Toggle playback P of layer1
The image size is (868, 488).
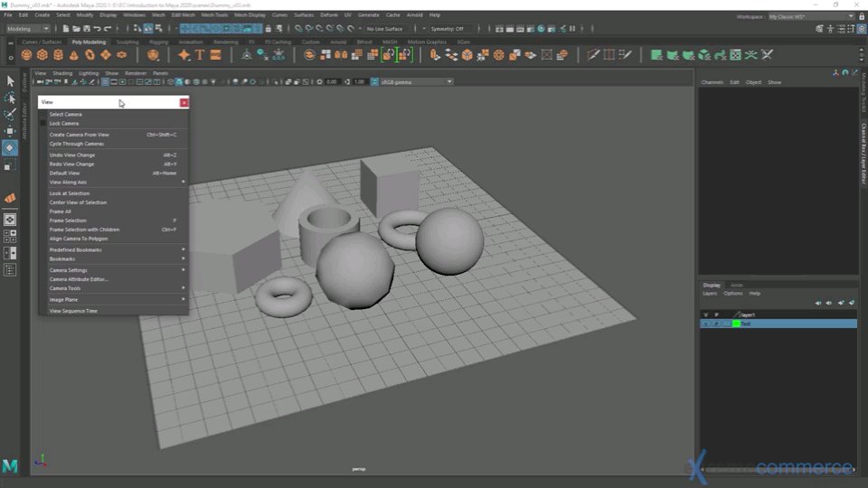(x=716, y=314)
